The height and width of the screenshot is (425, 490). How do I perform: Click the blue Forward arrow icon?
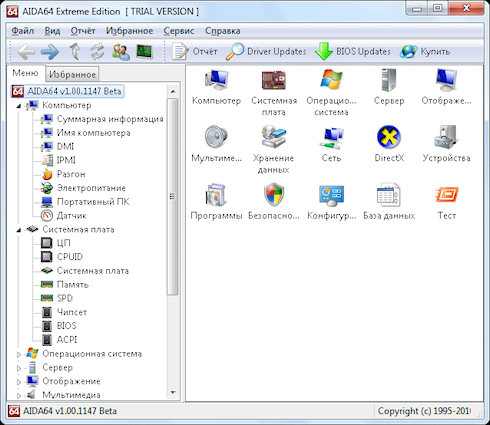pos(50,52)
